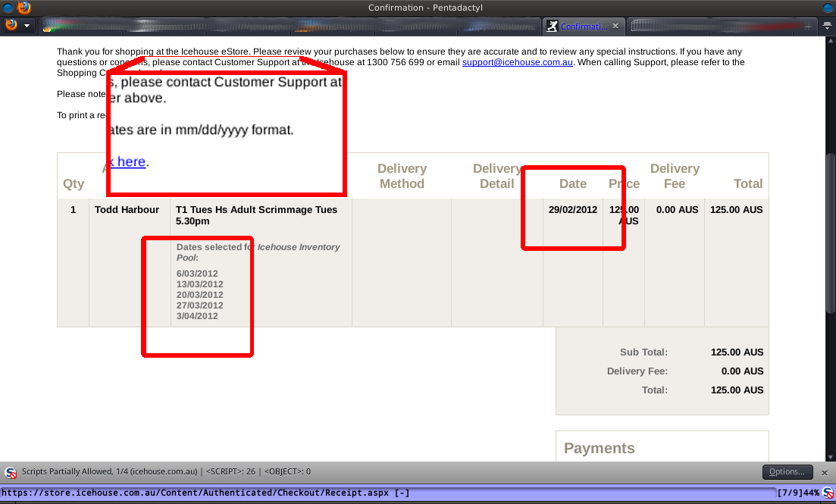Dismiss the NoScript notification bar
This screenshot has width=836, height=504.
click(x=825, y=471)
